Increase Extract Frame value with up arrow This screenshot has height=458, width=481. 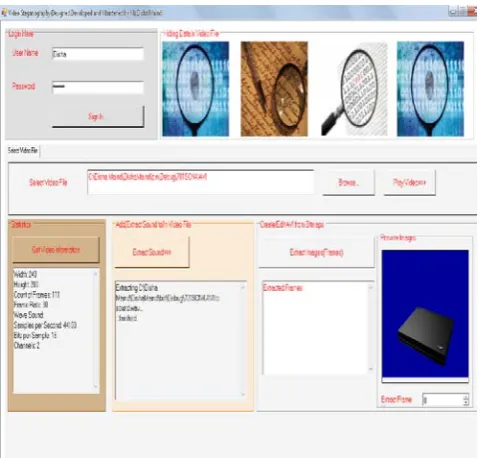coord(466,397)
